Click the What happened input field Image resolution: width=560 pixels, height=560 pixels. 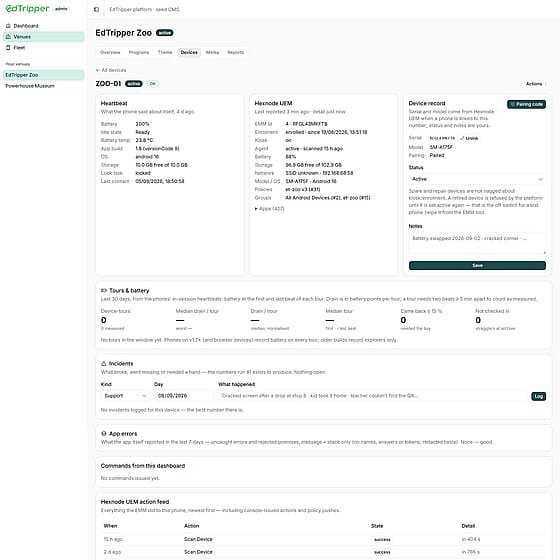tap(372, 396)
